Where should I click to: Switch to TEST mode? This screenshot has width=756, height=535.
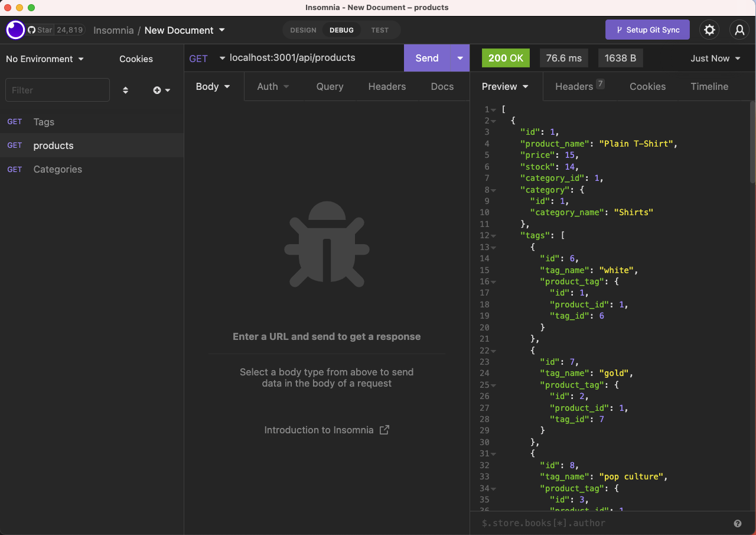380,30
